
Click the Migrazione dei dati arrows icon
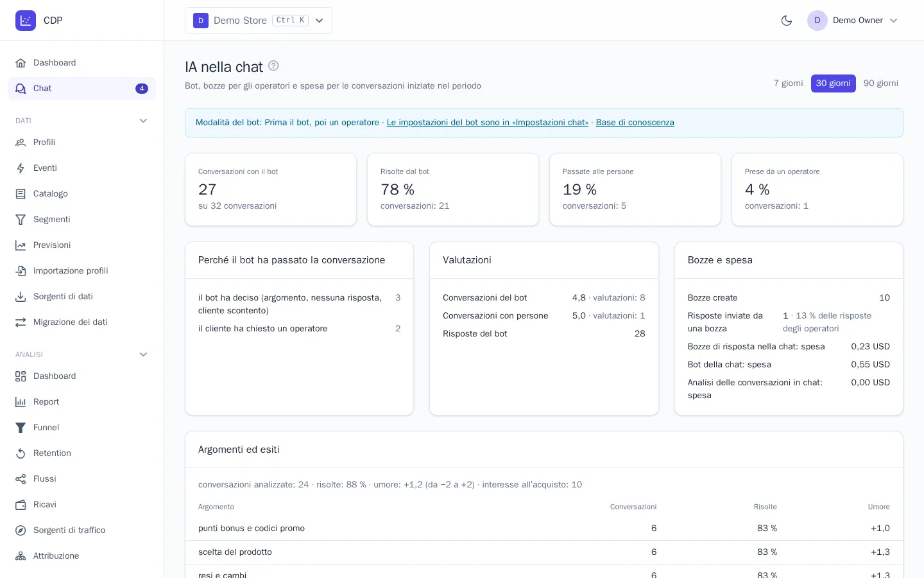point(21,322)
